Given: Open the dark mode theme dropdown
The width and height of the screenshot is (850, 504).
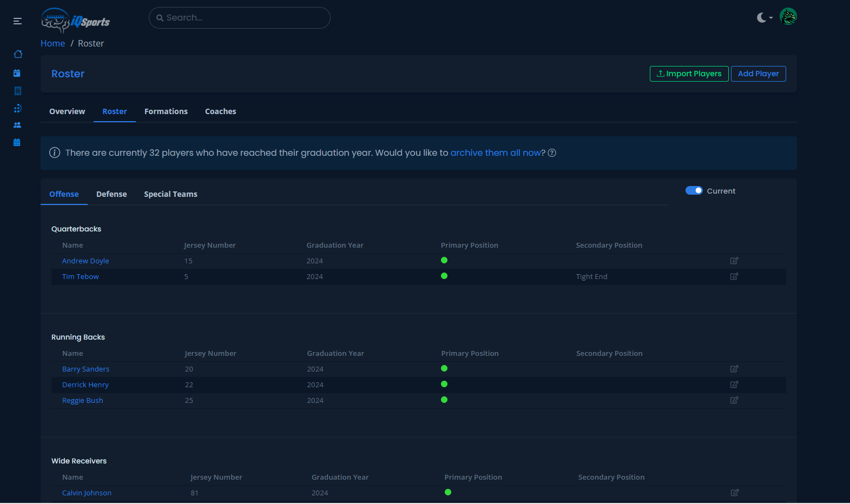Looking at the screenshot, I should 765,18.
